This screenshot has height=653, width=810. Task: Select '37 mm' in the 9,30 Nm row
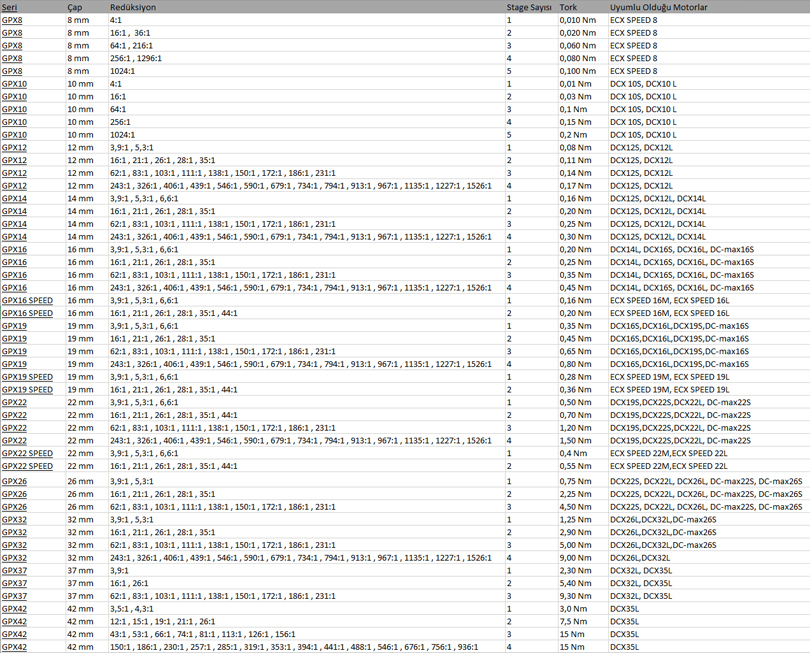(80, 596)
